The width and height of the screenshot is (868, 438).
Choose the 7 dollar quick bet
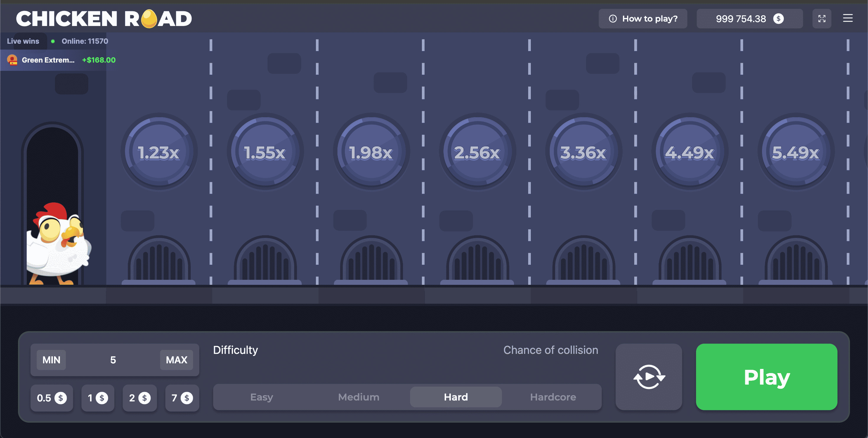click(182, 398)
